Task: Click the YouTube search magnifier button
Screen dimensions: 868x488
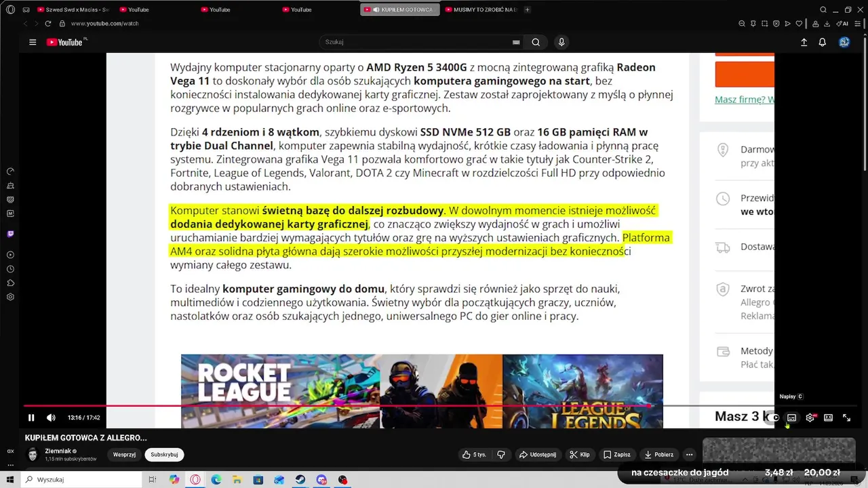Action: point(536,42)
